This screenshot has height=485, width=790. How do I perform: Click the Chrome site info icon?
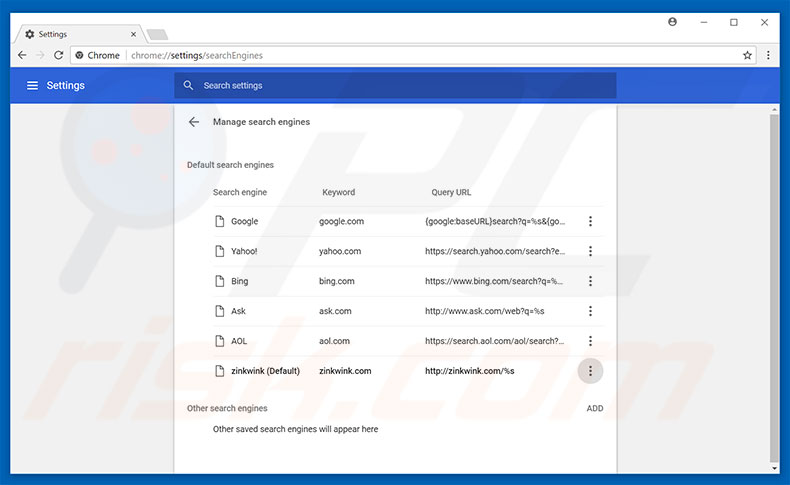tap(79, 55)
